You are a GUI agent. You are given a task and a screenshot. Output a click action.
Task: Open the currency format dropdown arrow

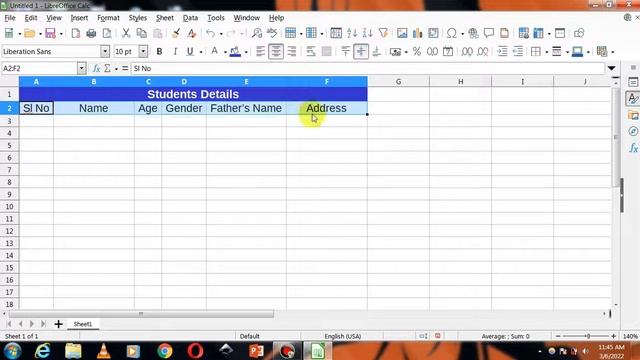[x=406, y=52]
